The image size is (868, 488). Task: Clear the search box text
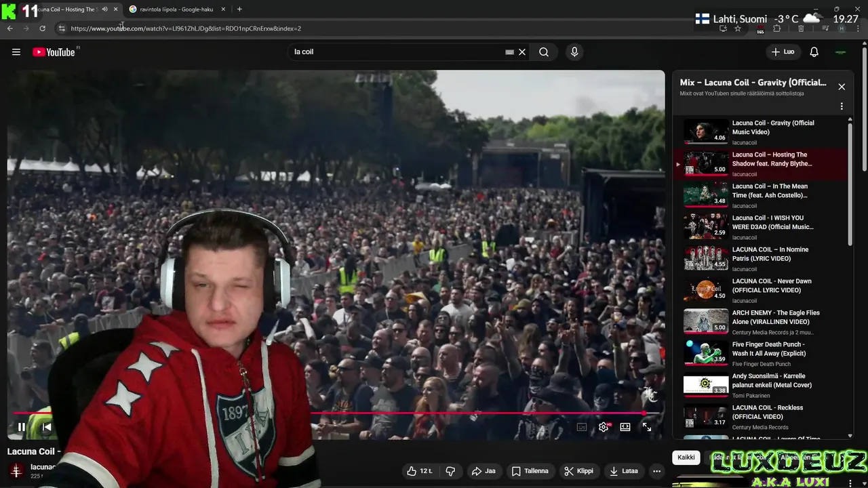(522, 52)
